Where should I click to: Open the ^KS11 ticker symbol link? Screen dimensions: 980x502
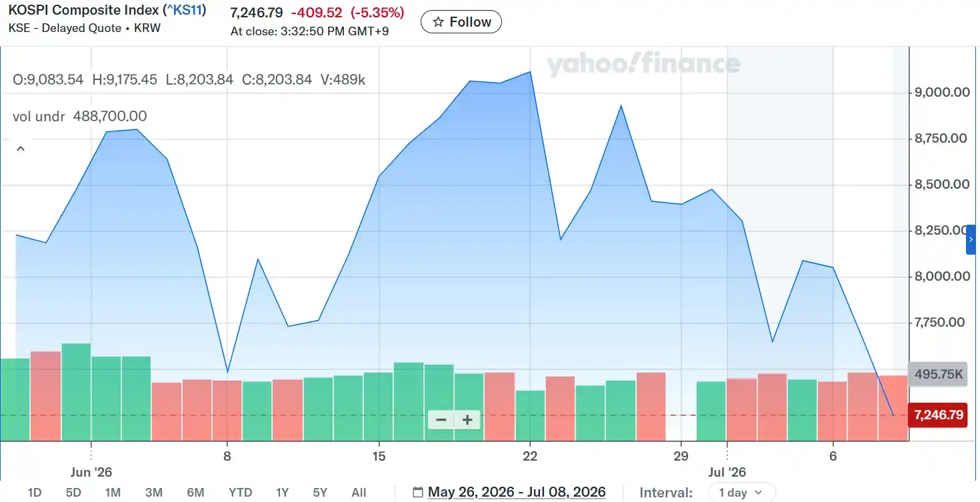pos(185,11)
